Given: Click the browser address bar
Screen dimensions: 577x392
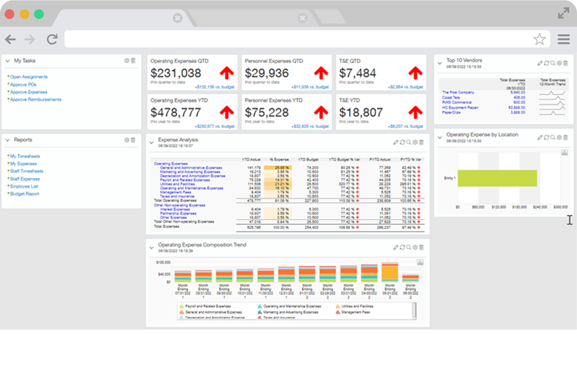Looking at the screenshot, I should [299, 39].
